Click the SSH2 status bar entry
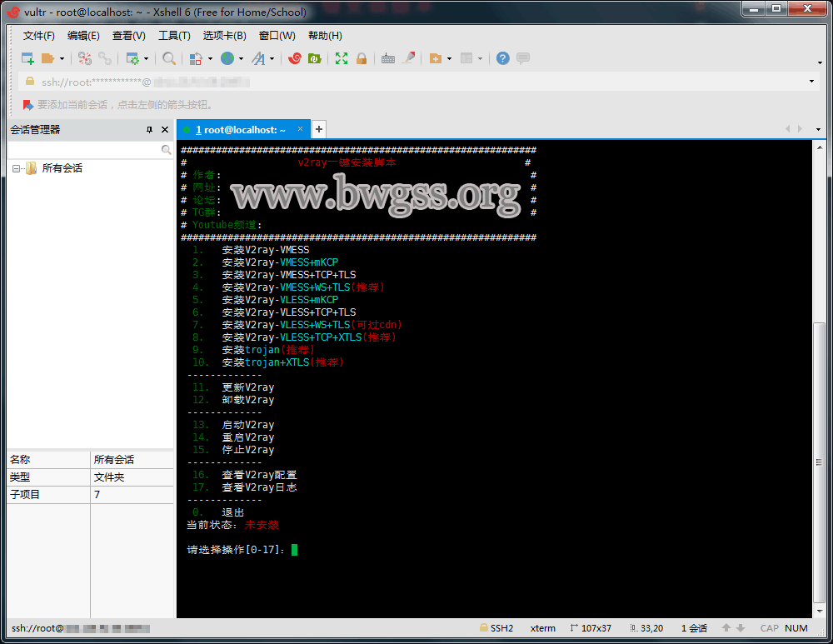The image size is (833, 644). coord(496,628)
